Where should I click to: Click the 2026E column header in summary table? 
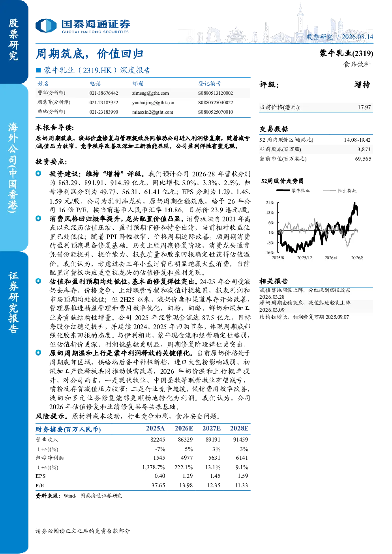coord(184,429)
